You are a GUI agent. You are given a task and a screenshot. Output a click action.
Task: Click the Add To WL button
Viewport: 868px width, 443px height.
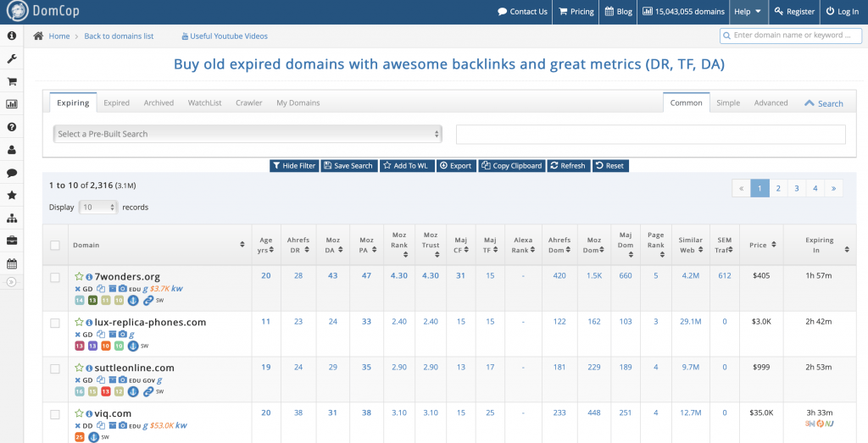[407, 166]
